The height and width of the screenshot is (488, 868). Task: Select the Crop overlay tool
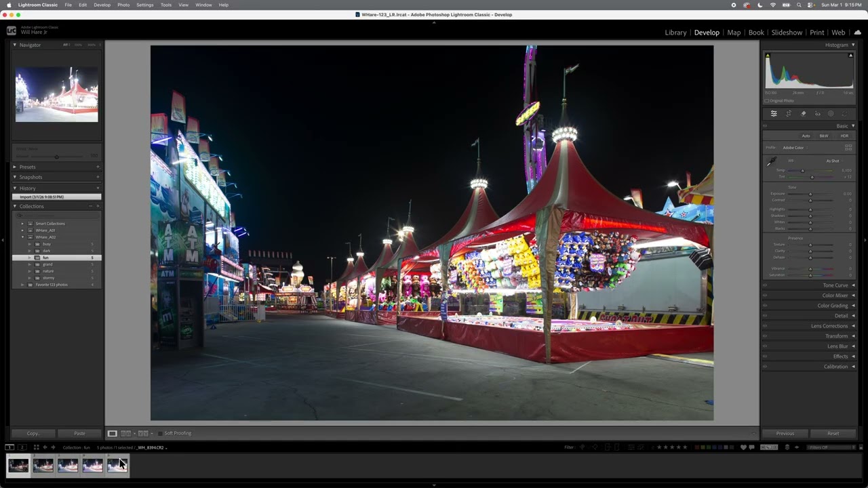pyautogui.click(x=789, y=114)
